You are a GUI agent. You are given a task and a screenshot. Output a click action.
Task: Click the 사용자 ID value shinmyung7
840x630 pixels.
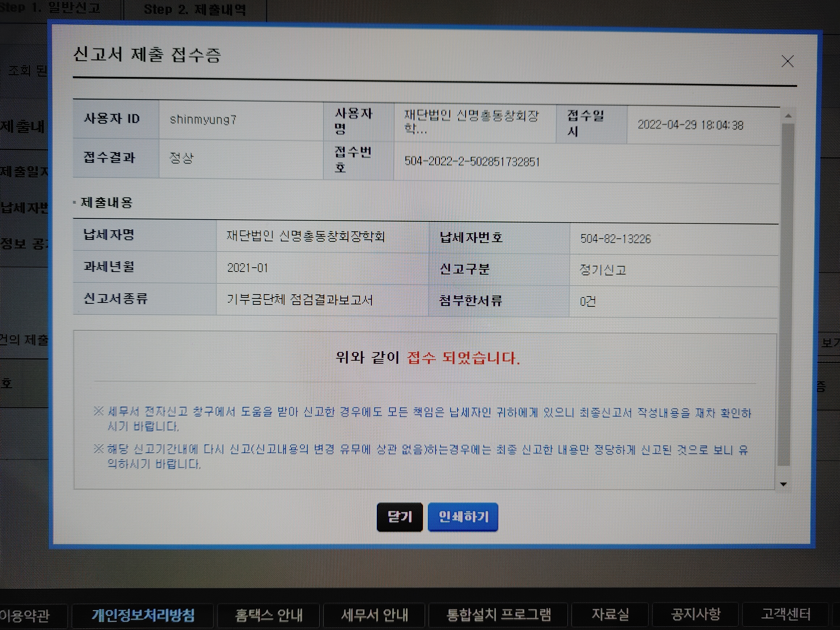203,120
